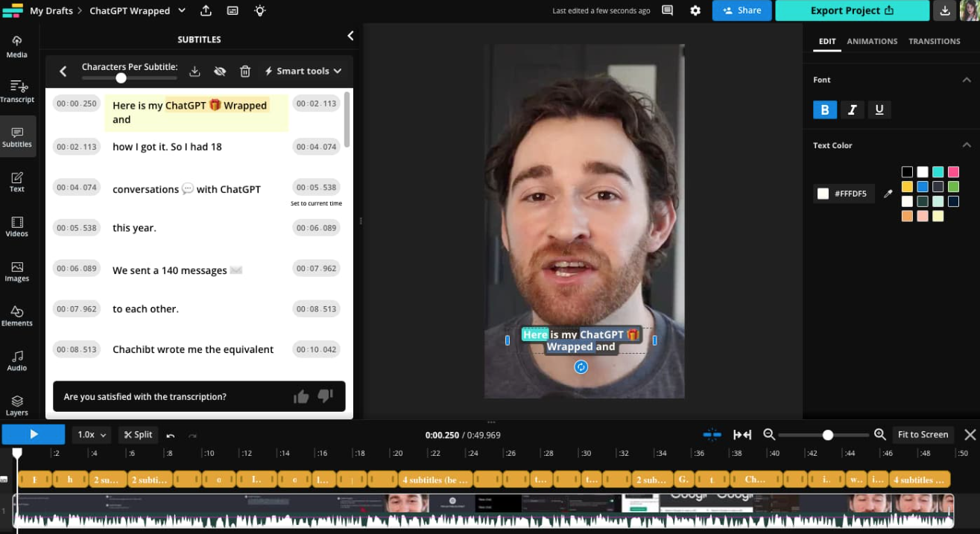Open the Layers sidebar panel

(x=17, y=404)
